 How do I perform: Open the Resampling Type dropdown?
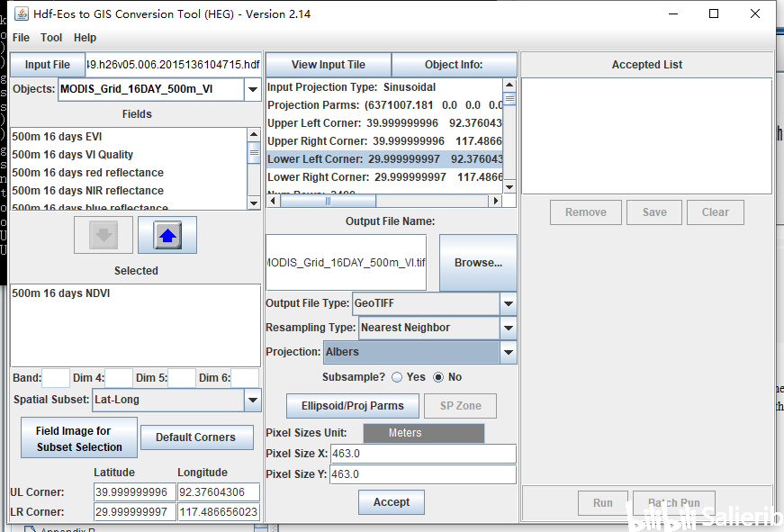click(508, 328)
